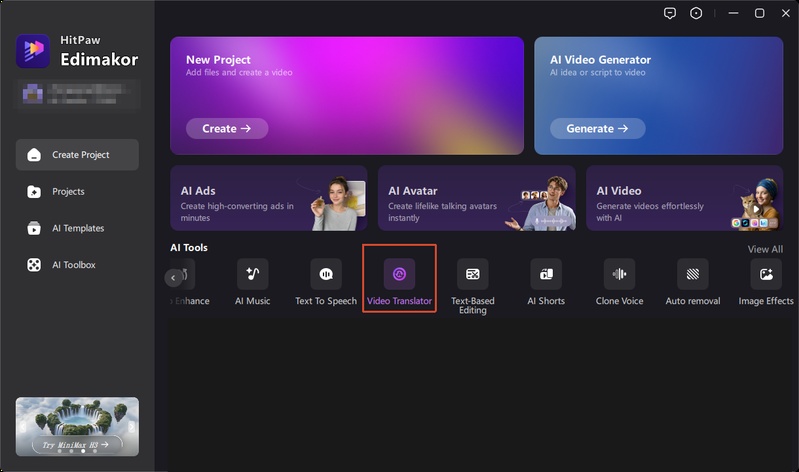Click the HitPaw Edimakor logo icon
Viewport: 799px width, 472px height.
point(33,51)
